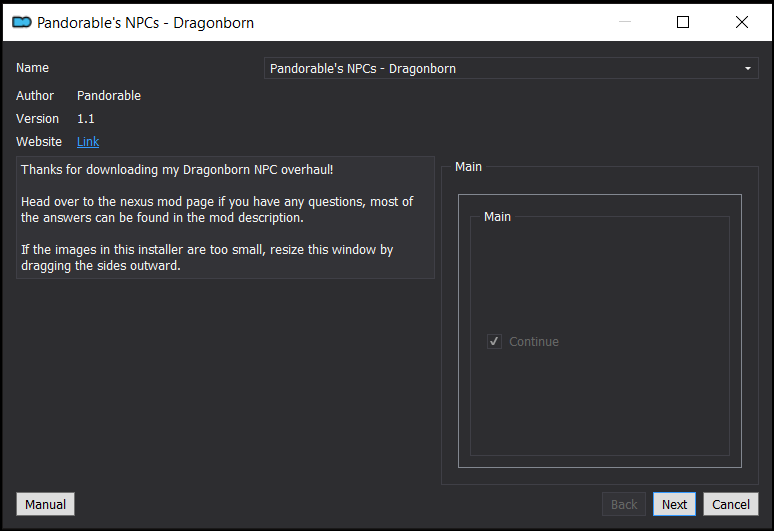Click the Mod Organizer icon in title bar
The image size is (774, 531).
22,22
